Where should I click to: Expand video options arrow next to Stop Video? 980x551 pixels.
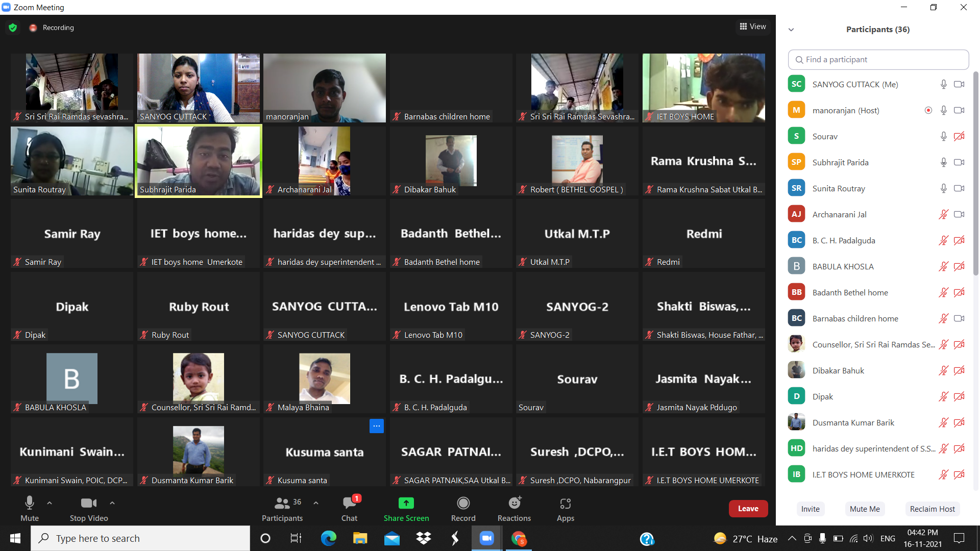coord(112,503)
